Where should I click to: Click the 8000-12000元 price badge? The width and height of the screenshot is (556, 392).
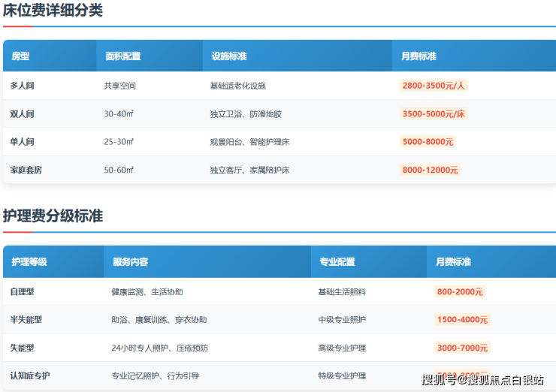[x=430, y=170]
